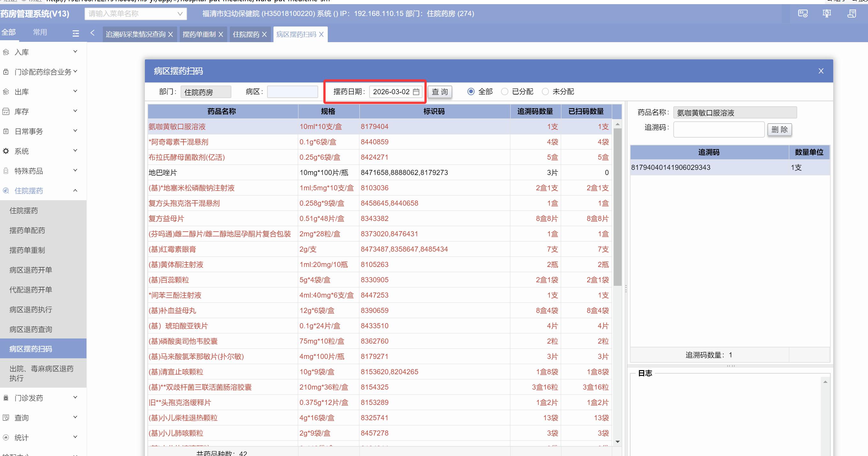Open 病区退药查询 in the sidebar
This screenshot has height=456, width=868.
(x=31, y=329)
